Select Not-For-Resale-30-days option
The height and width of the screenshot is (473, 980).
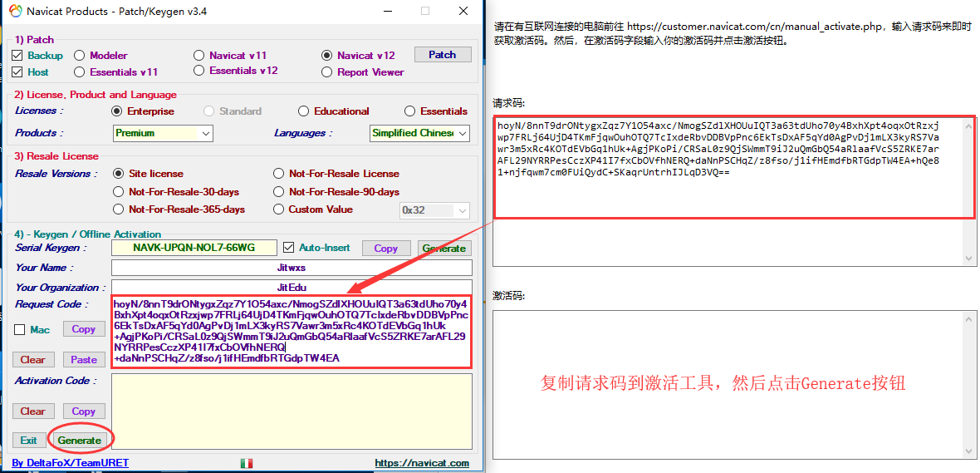point(118,191)
